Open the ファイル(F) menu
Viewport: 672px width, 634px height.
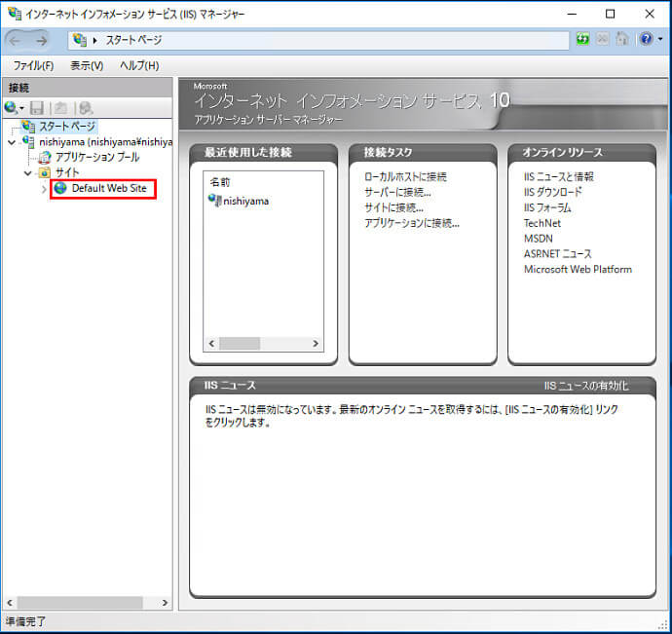click(x=33, y=65)
